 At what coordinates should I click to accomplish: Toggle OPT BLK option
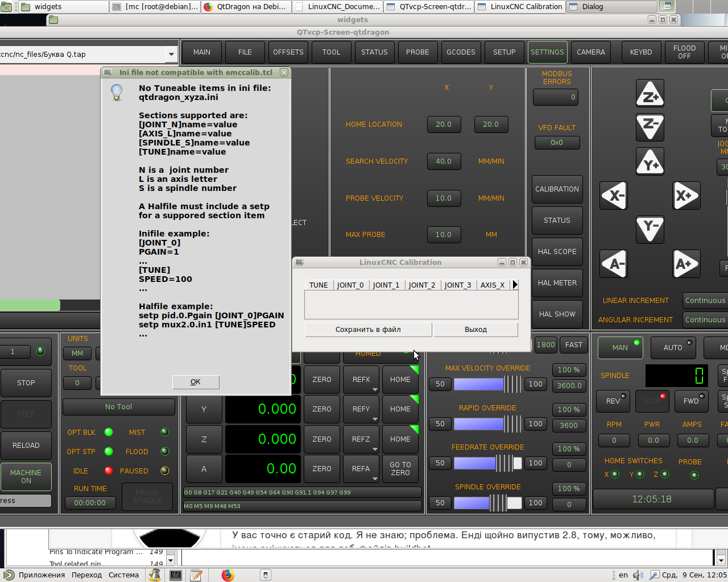tap(109, 432)
